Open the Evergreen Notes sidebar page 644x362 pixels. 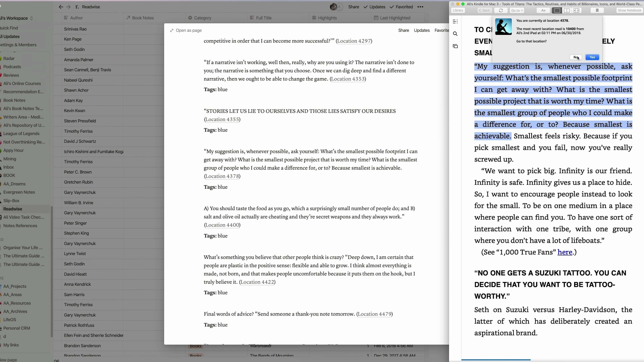(19, 192)
